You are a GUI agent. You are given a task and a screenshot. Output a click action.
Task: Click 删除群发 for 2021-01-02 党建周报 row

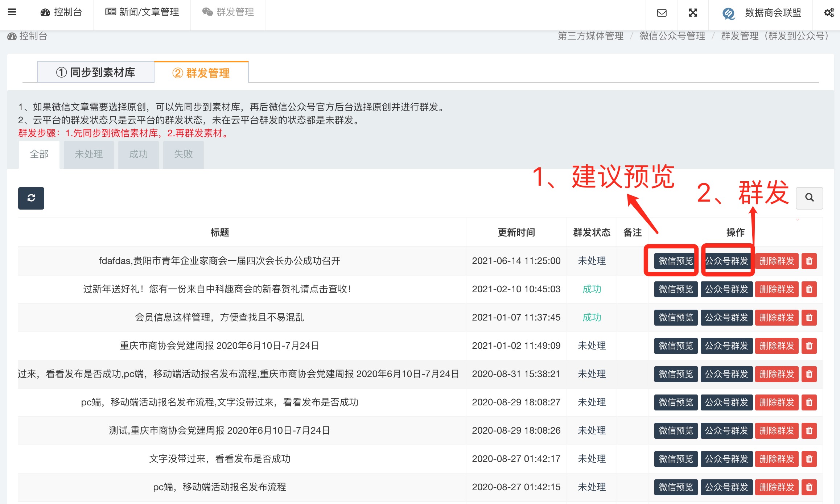777,346
